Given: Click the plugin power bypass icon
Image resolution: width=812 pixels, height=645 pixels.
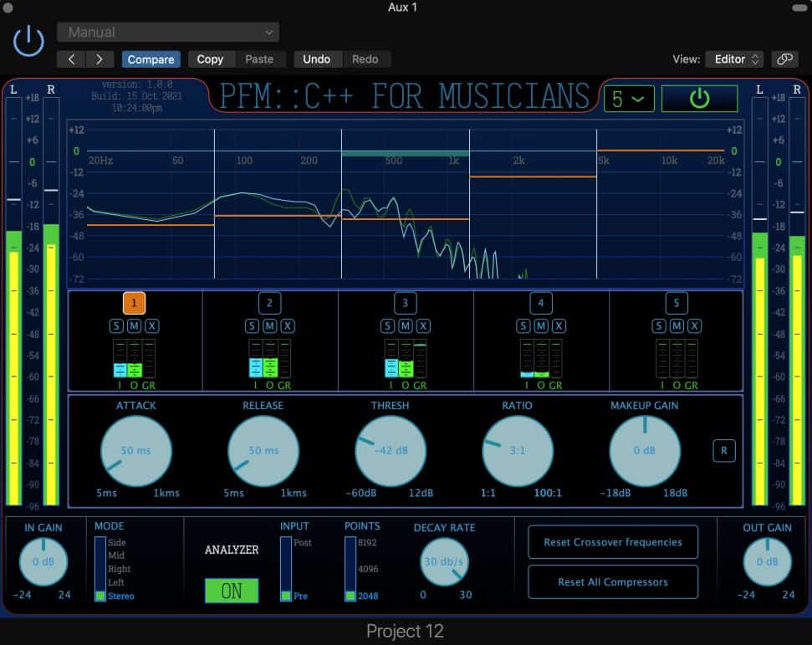Looking at the screenshot, I should (29, 40).
